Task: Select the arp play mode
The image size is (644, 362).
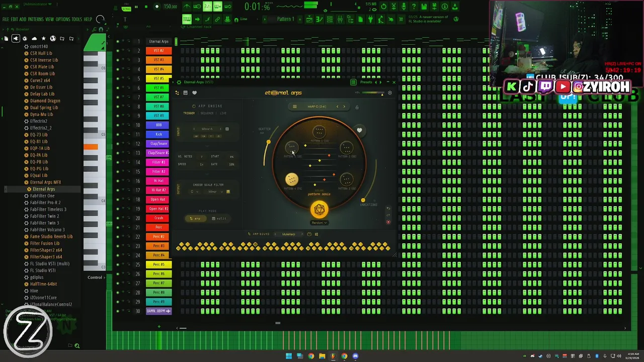Action: click(x=195, y=218)
